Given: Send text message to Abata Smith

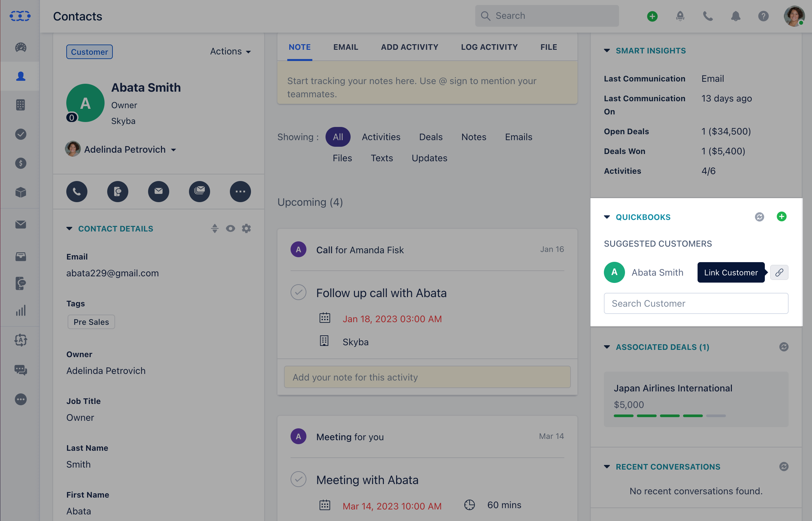Looking at the screenshot, I should click(118, 192).
